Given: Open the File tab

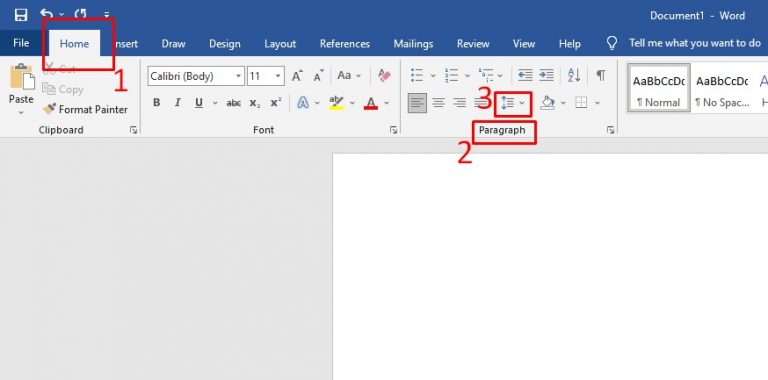Looking at the screenshot, I should tap(21, 43).
